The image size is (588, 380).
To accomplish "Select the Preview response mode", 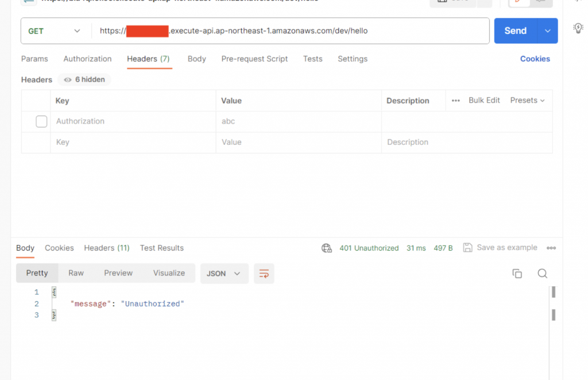I will click(x=118, y=273).
